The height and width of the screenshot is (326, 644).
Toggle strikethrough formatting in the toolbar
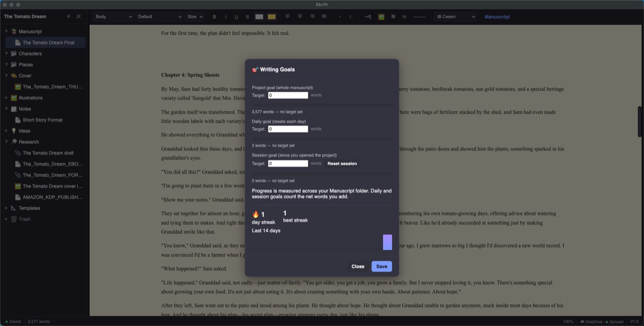248,17
